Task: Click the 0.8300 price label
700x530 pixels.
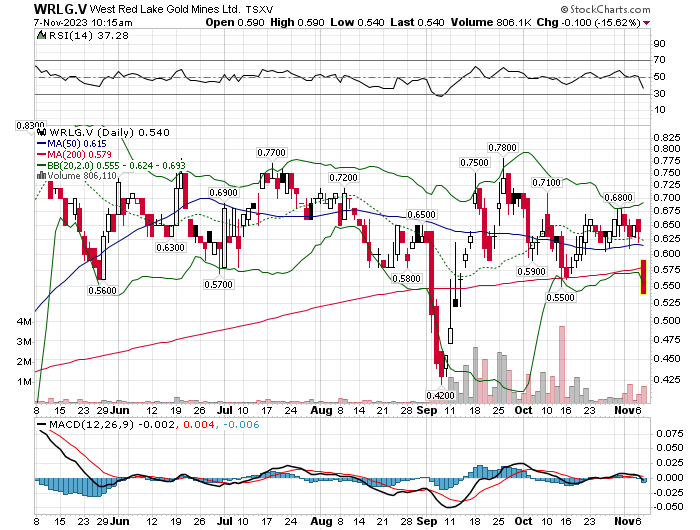Action: point(30,125)
